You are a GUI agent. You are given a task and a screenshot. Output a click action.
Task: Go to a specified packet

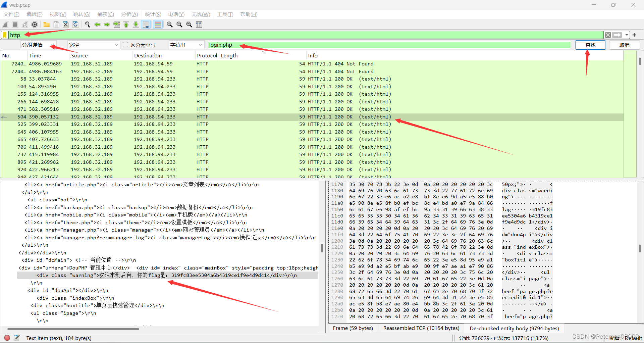(x=117, y=24)
